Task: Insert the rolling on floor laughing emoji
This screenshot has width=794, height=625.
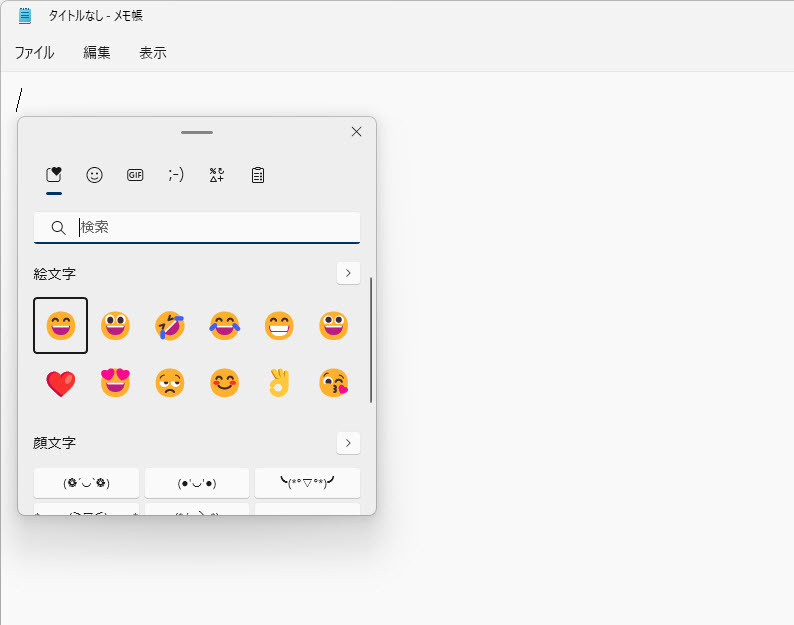Action: [x=169, y=326]
